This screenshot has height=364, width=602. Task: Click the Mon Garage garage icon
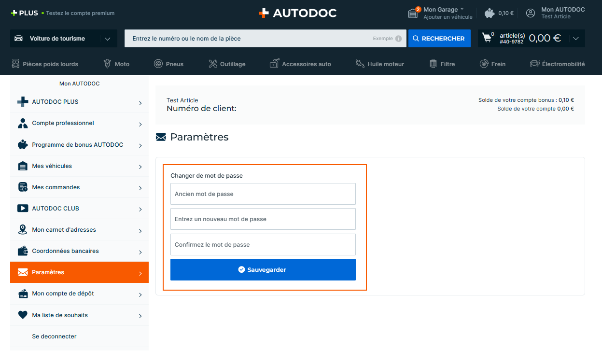pos(413,13)
